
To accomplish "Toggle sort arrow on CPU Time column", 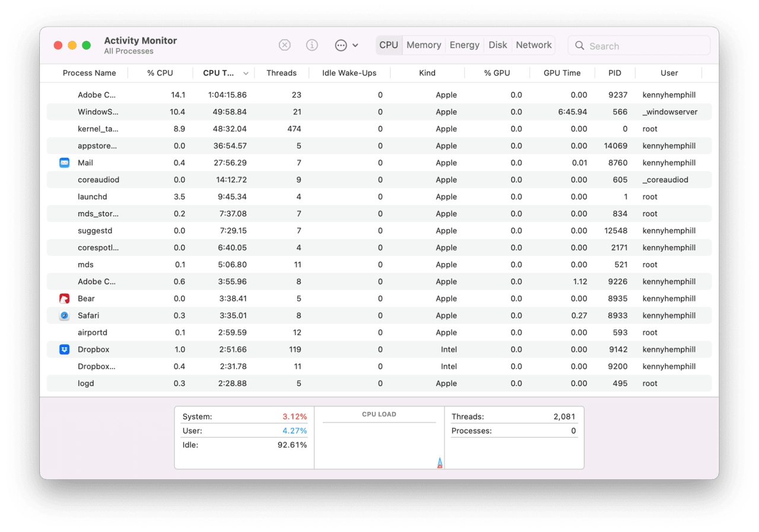I will pos(245,73).
